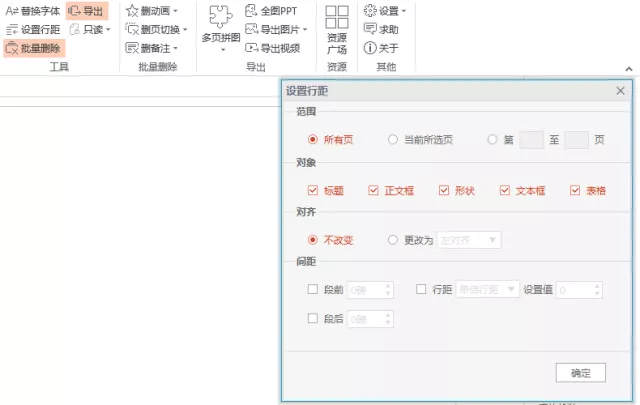The width and height of the screenshot is (640, 405).
Task: Open the 单倍行距 line spacing dropdown
Action: 487,289
